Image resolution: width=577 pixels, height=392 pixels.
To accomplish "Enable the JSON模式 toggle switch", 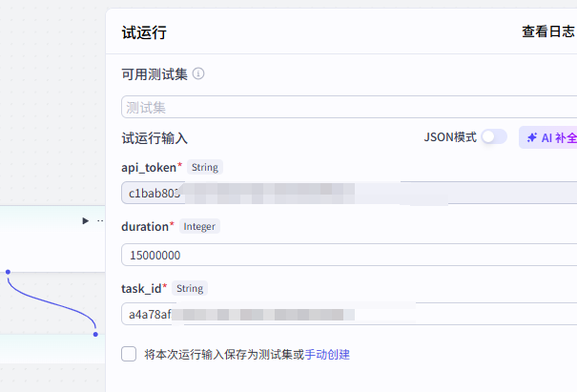I will [493, 137].
